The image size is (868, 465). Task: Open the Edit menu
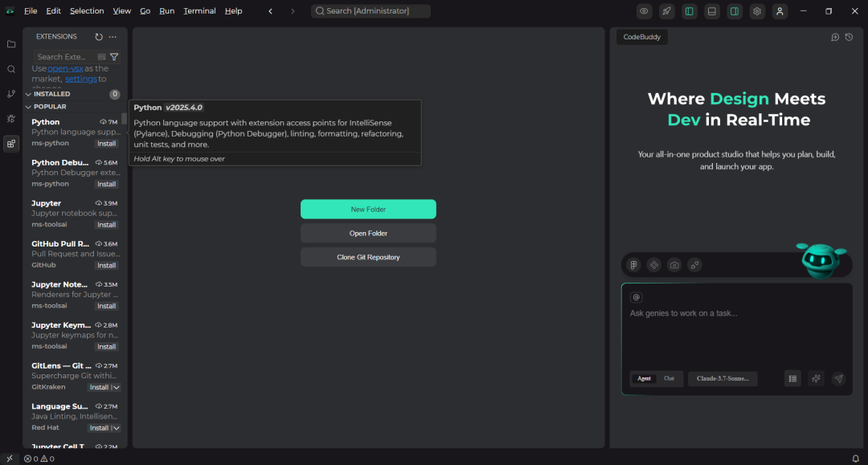pyautogui.click(x=53, y=11)
